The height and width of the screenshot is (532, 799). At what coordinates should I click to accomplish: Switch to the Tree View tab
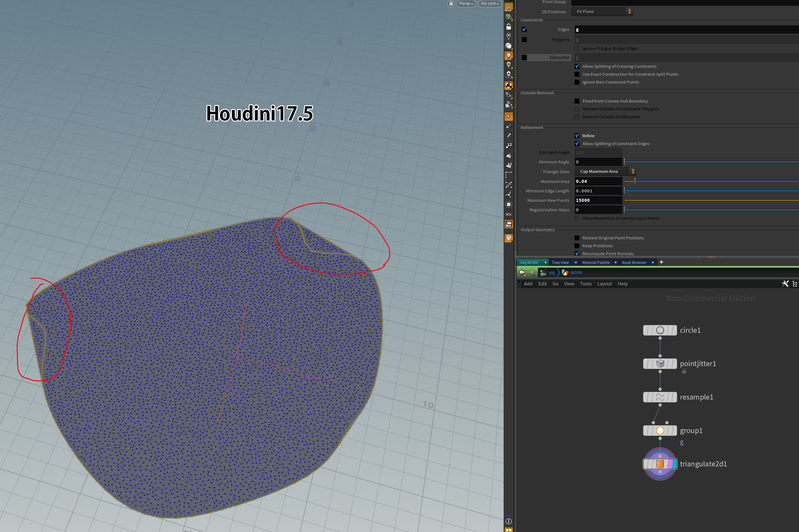point(560,263)
